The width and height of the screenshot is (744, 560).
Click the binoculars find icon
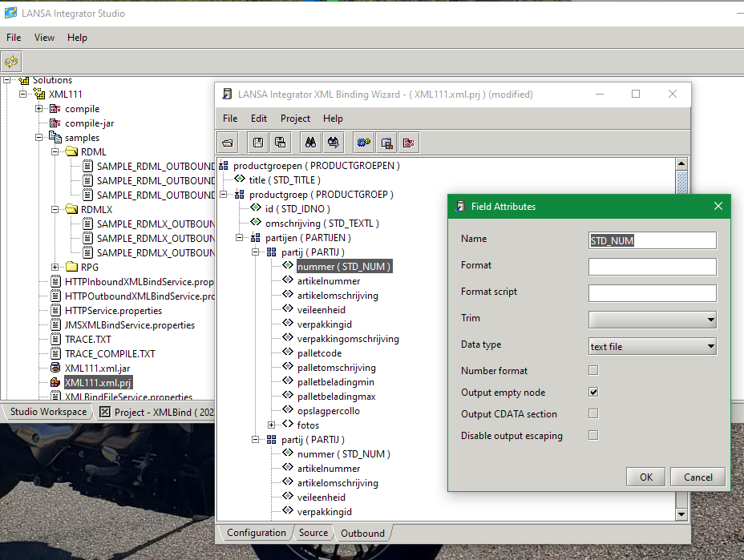click(310, 143)
